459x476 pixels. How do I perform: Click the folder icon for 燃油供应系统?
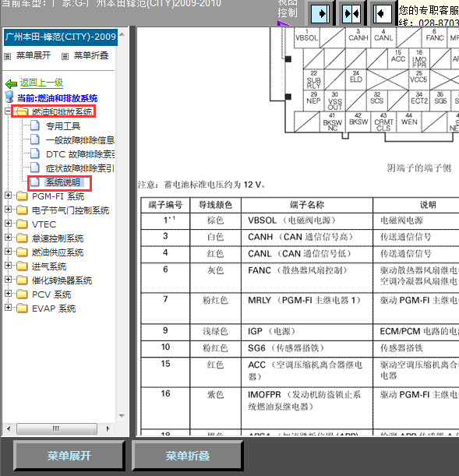point(22,252)
